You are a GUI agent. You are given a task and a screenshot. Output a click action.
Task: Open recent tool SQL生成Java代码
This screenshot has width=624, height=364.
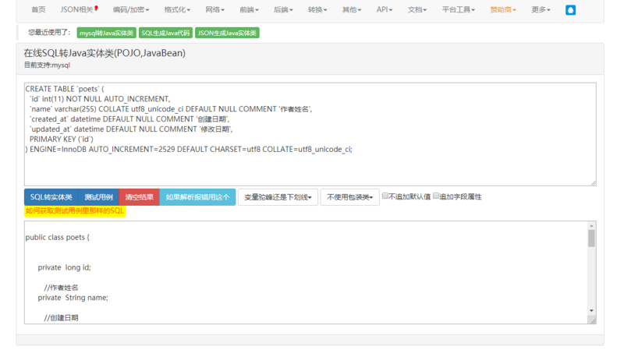point(165,33)
